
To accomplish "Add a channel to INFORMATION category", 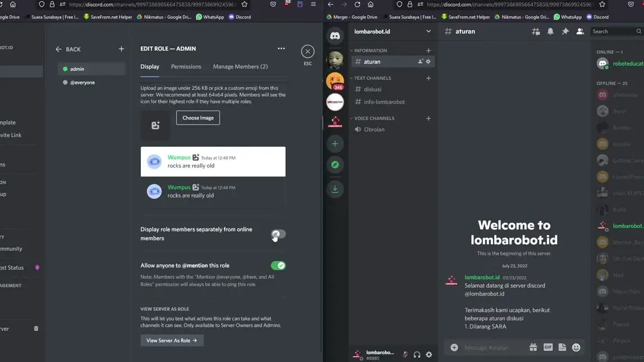I will tap(428, 50).
